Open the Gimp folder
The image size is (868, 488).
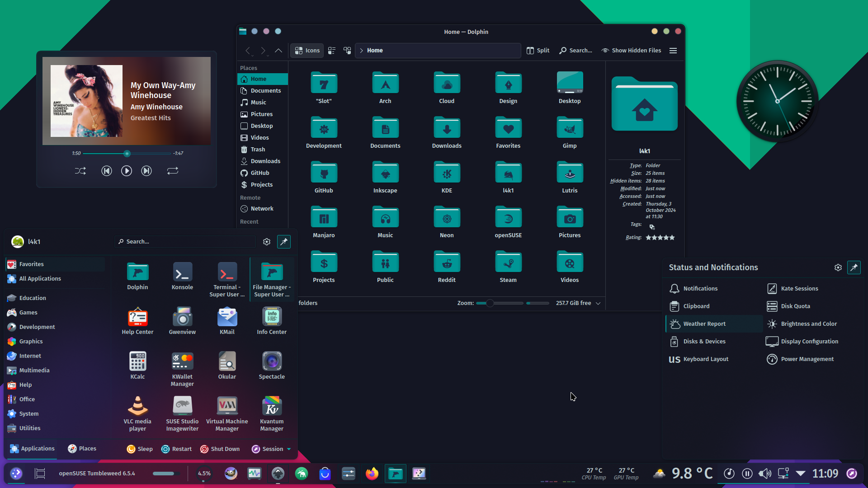570,133
